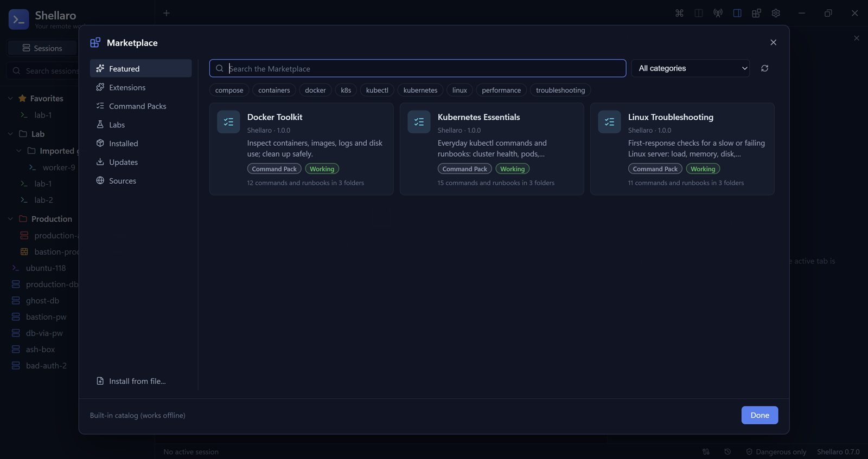Select the ghost-db session

tap(43, 300)
